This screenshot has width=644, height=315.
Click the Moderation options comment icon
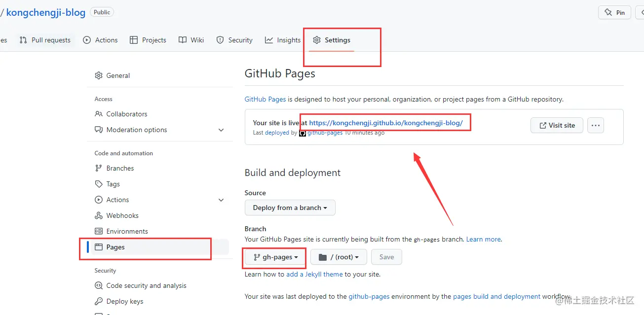pyautogui.click(x=99, y=130)
